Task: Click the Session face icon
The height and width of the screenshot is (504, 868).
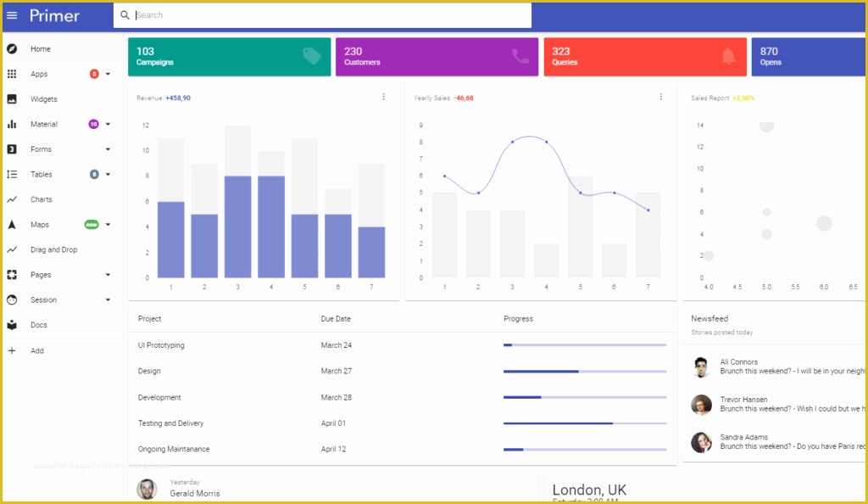Action: (x=12, y=300)
